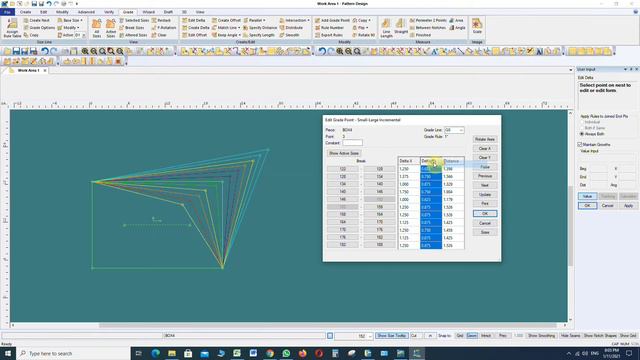Click the Delta X column header
This screenshot has width=640, height=360.
click(x=409, y=161)
